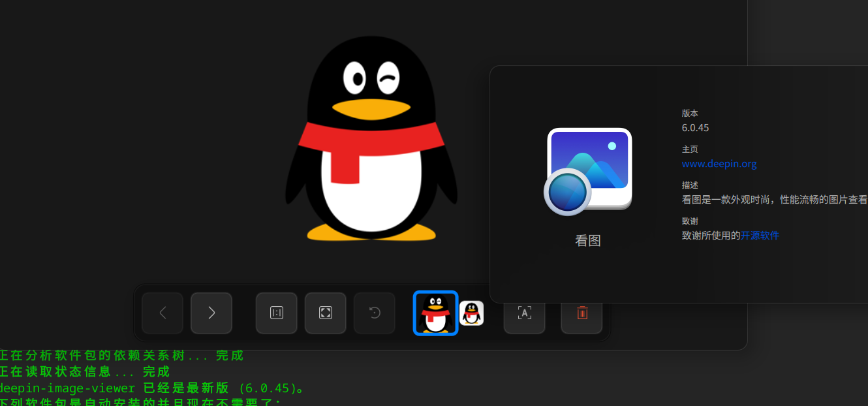Click the 致谢 heading in the About dialog

690,221
